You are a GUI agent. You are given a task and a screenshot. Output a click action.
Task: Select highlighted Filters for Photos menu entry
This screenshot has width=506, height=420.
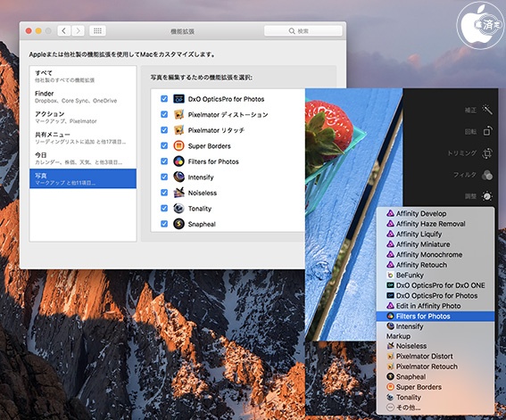[x=435, y=317]
